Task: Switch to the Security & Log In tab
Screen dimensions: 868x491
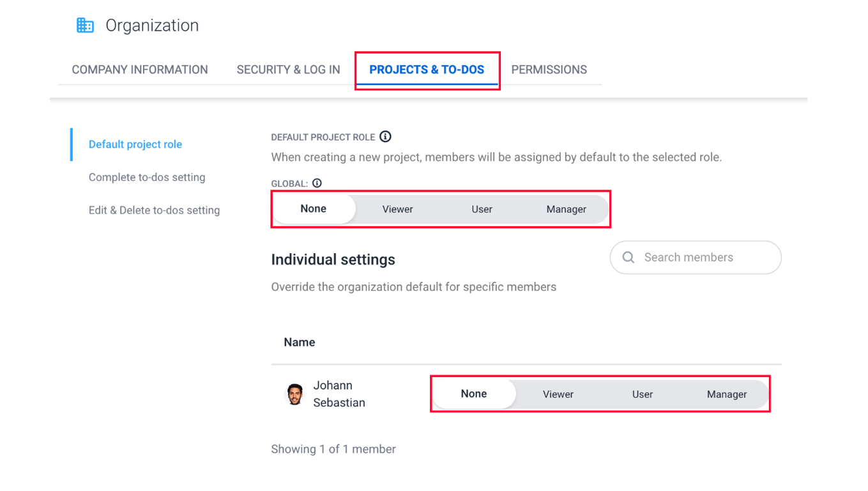Action: coord(288,70)
